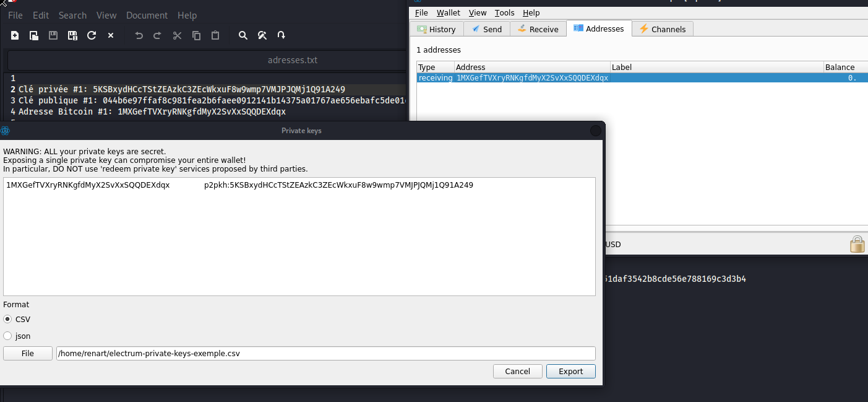This screenshot has height=402, width=868.
Task: Click the File button to choose path
Action: point(27,354)
